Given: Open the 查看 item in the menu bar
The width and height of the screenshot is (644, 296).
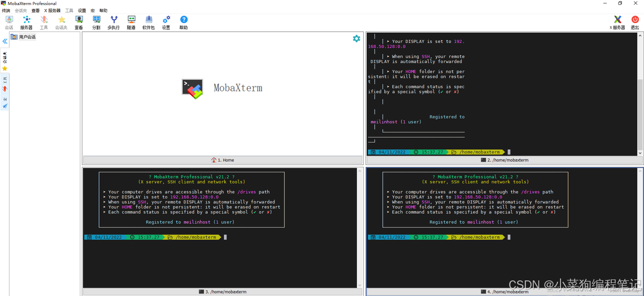Looking at the screenshot, I should click(35, 11).
